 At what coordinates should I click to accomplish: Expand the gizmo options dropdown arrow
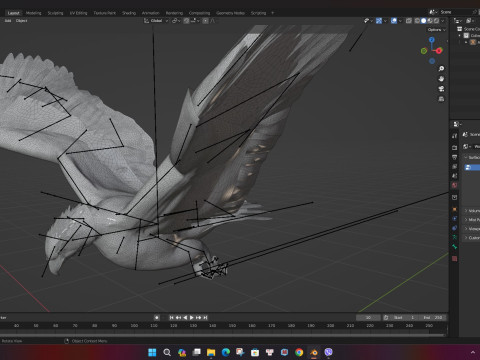(385, 21)
